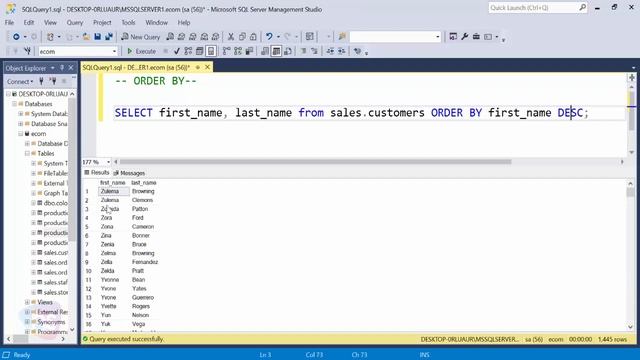Open the Project menu
Viewport: 640px width, 360px height.
pyautogui.click(x=102, y=22)
